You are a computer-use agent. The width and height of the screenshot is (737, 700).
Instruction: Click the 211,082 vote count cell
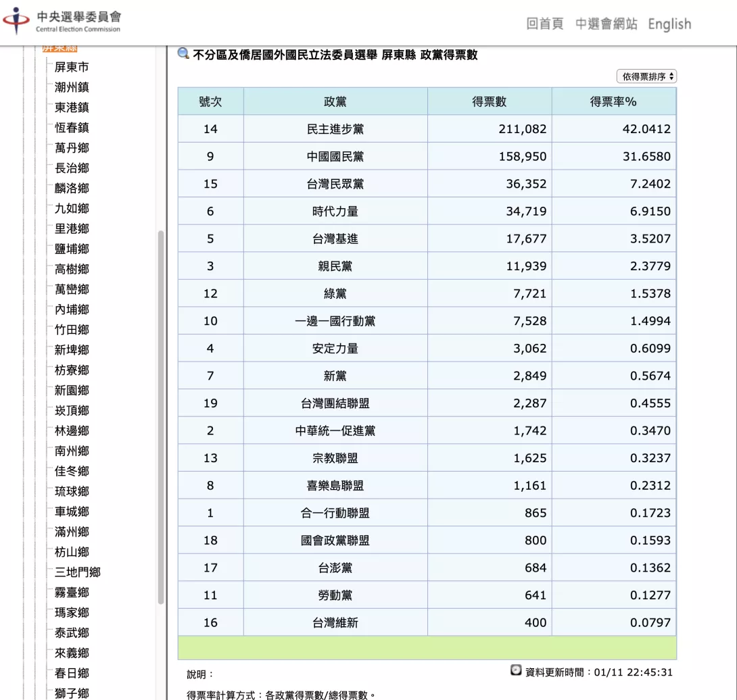(490, 129)
